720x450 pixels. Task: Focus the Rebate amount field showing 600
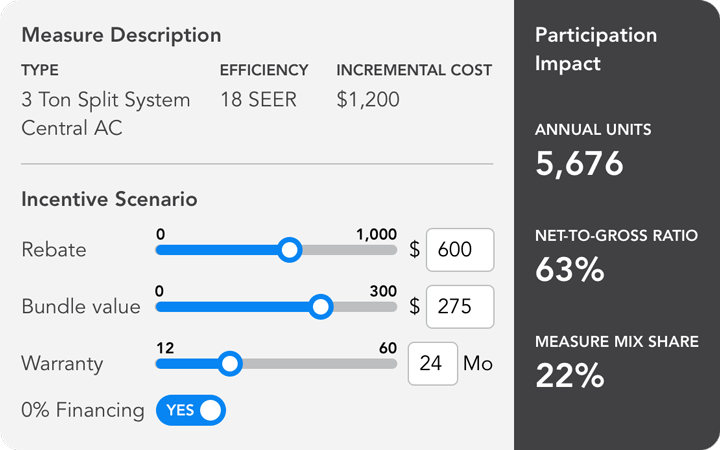coord(460,250)
